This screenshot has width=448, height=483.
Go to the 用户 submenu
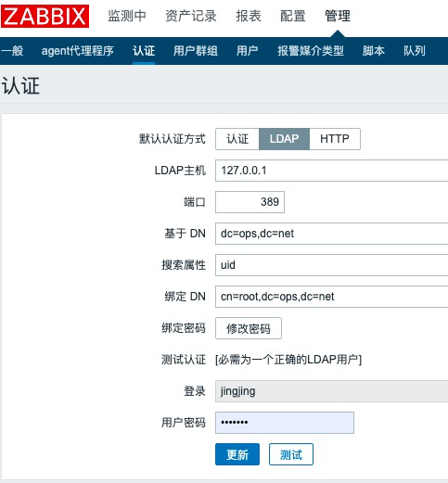248,51
